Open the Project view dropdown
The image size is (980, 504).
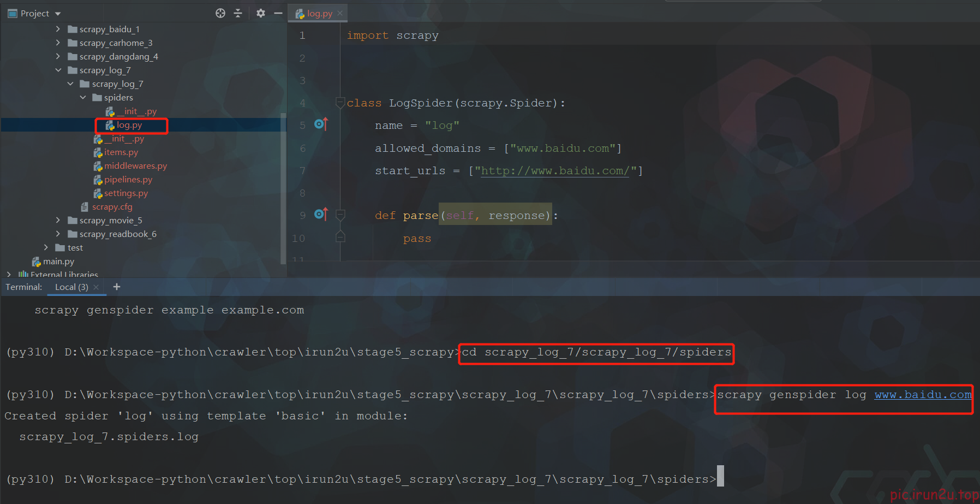click(x=58, y=14)
